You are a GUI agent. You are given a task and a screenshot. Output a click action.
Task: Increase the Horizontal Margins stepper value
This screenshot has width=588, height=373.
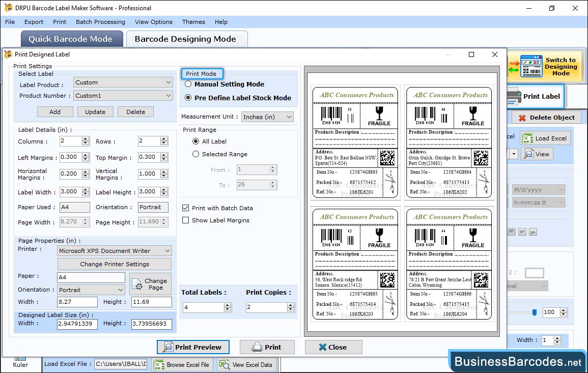pyautogui.click(x=86, y=171)
